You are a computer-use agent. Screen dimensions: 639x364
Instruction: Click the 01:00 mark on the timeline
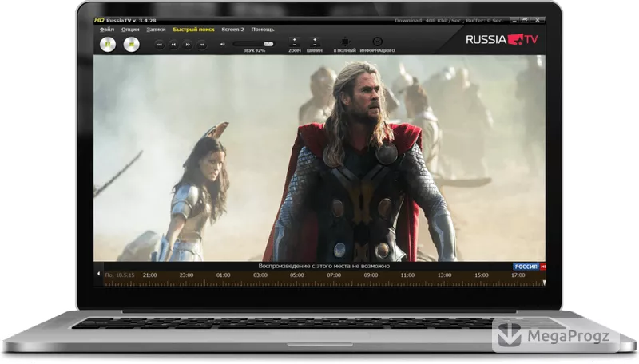[224, 275]
